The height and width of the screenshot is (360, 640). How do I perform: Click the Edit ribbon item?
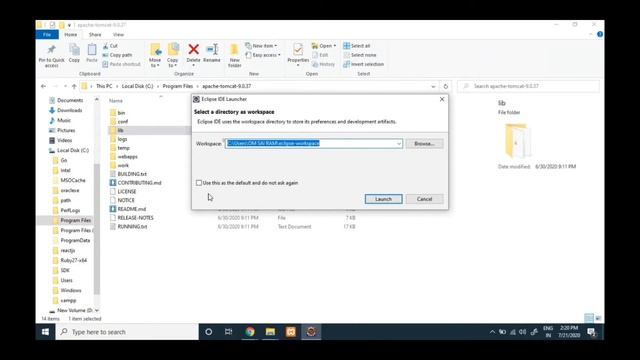pos(320,55)
